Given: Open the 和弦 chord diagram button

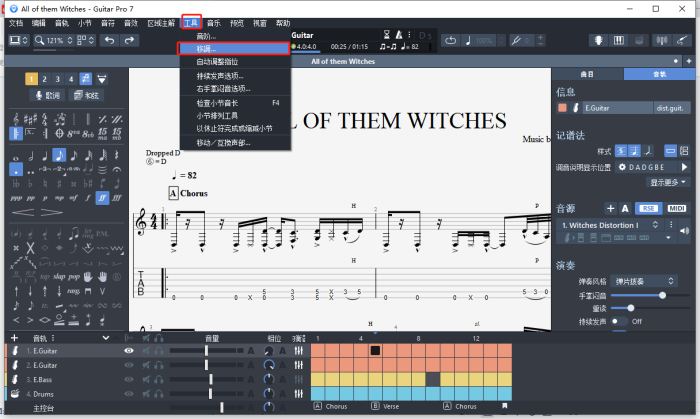Looking at the screenshot, I should pos(85,96).
